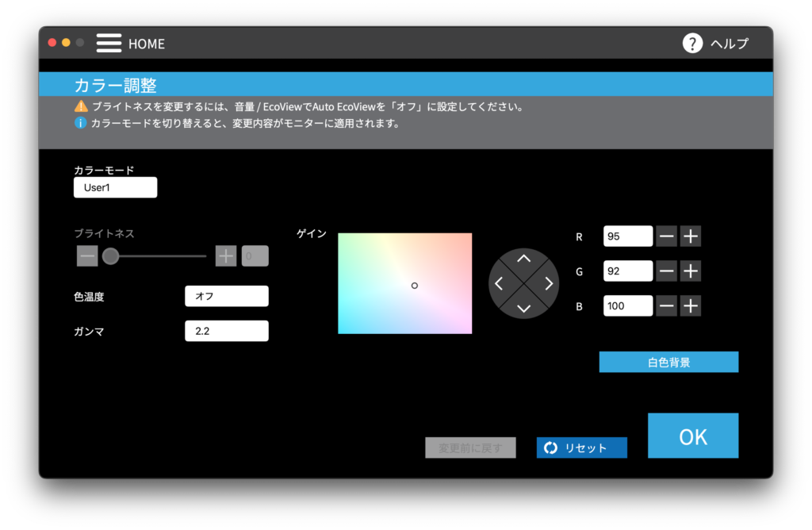Click the gain color picker area
The height and width of the screenshot is (530, 812).
[404, 283]
